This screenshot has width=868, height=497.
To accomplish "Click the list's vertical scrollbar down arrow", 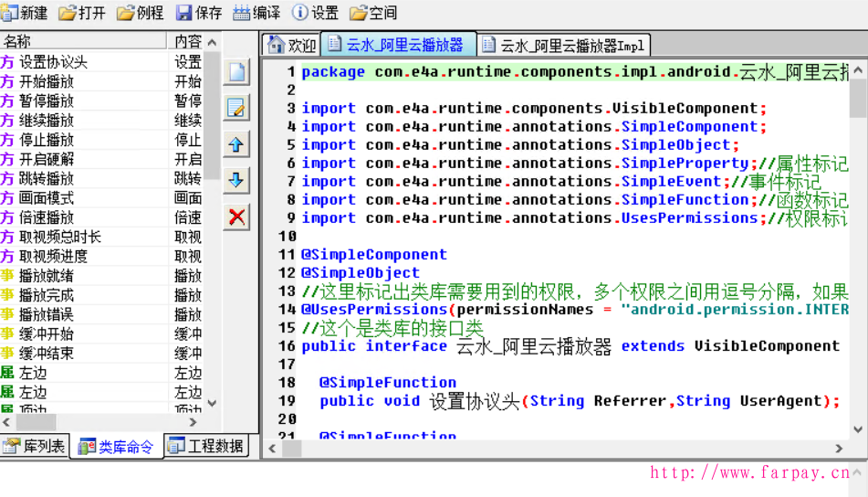I will (213, 403).
